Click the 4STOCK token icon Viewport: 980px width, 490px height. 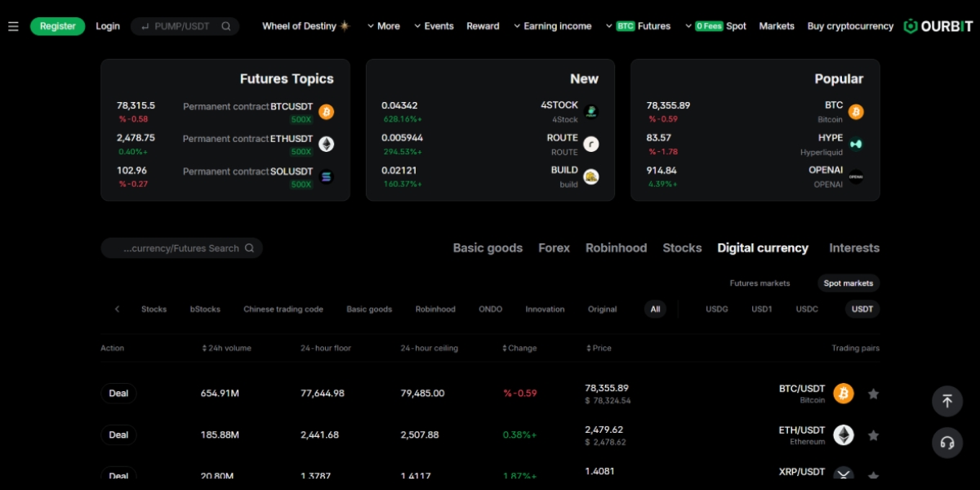tap(590, 112)
